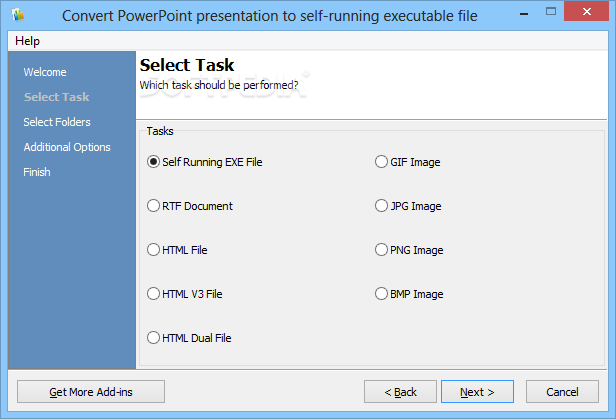Jump to the Welcome step in the sidebar
Viewport: 616px width, 419px height.
tap(45, 72)
